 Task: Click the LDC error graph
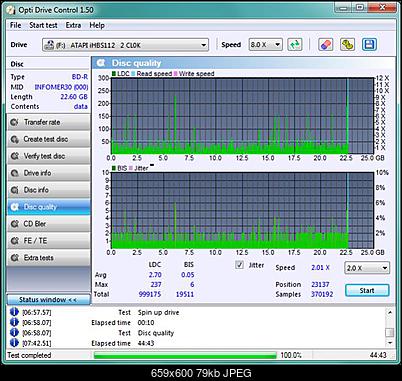click(242, 116)
